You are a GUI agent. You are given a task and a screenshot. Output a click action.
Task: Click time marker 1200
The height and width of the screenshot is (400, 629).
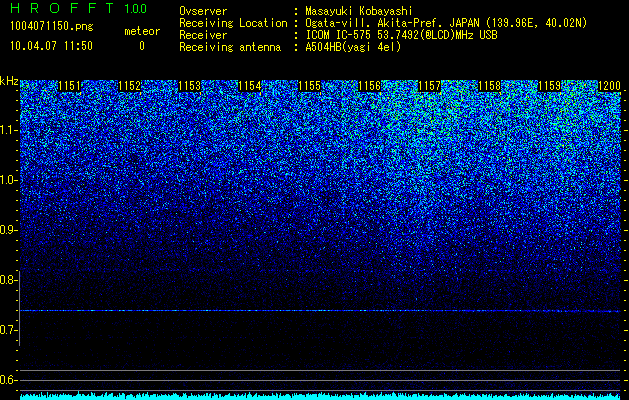tap(609, 86)
